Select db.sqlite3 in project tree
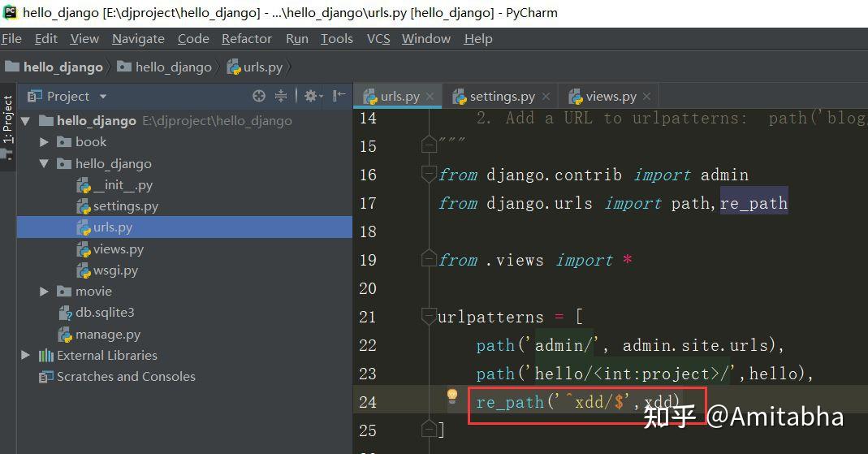The height and width of the screenshot is (454, 868). pos(106,313)
